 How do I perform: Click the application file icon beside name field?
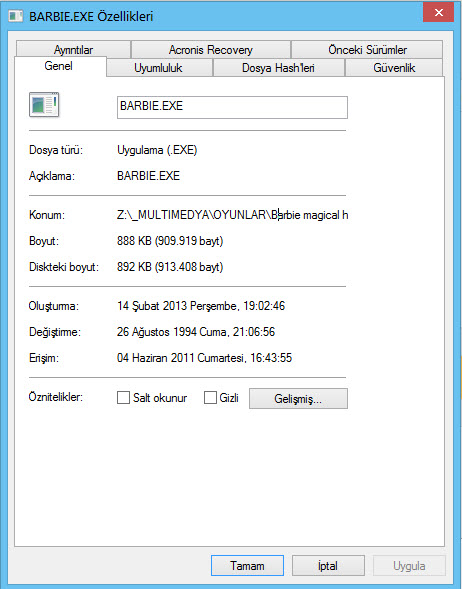pos(44,104)
